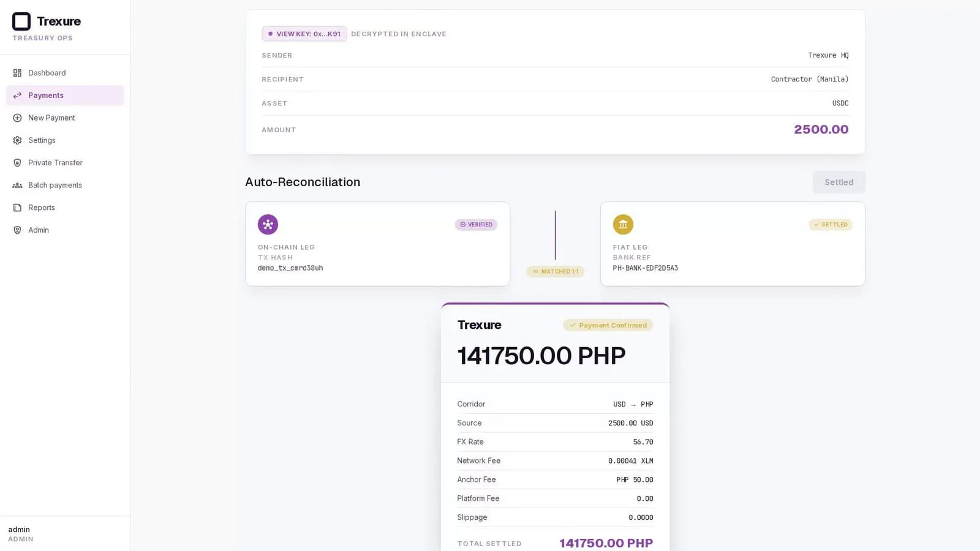Click the Batch payments people icon
This screenshot has height=551, width=980.
[x=17, y=185]
